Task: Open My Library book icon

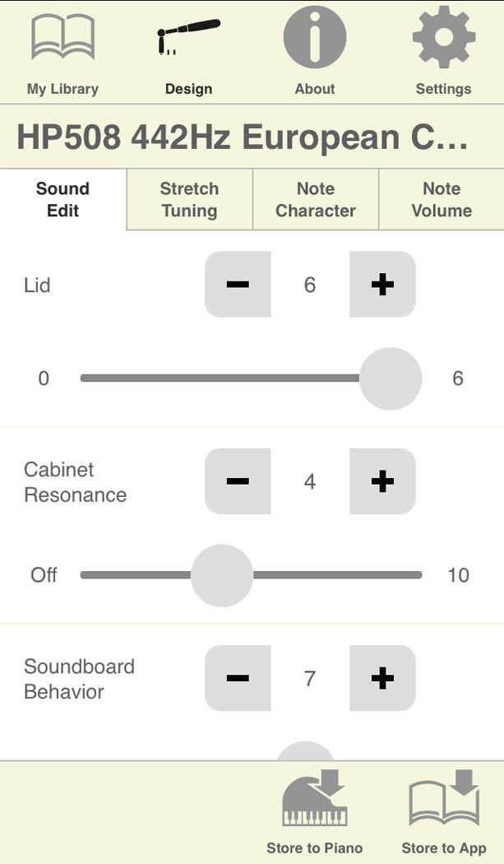Action: 62,38
